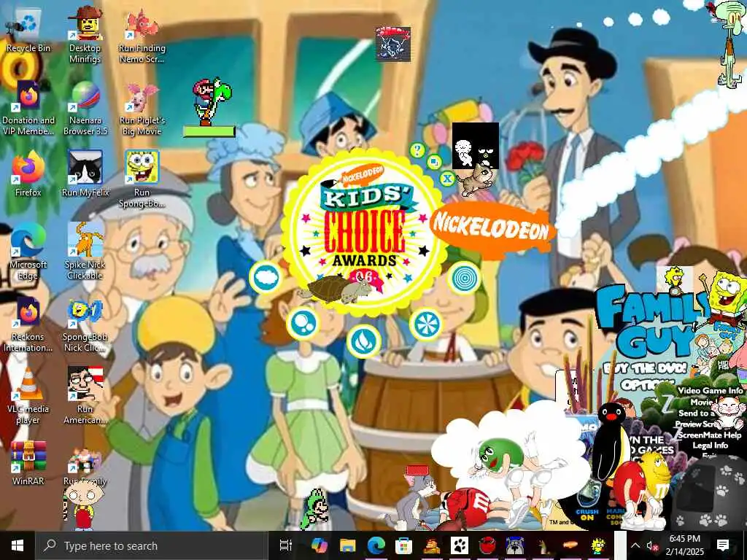Open the clock showing 6:45 PM
Image resolution: width=747 pixels, height=560 pixels.
coord(685,545)
